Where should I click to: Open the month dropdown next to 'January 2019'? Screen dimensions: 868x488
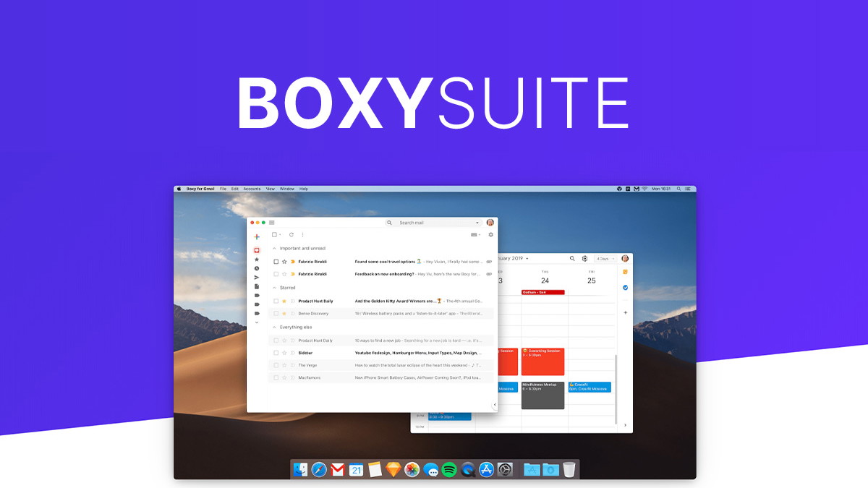(x=527, y=258)
